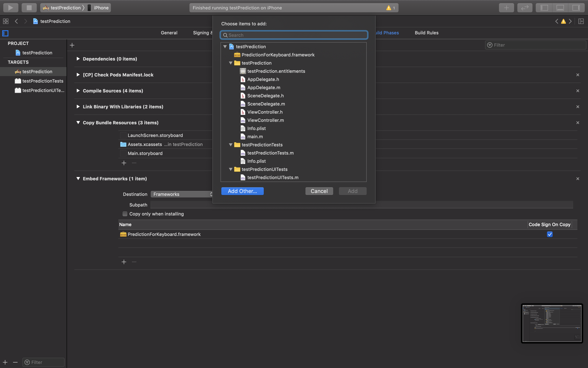588x368 pixels.
Task: Collapse Copy Bundle Resources phase
Action: [78, 122]
